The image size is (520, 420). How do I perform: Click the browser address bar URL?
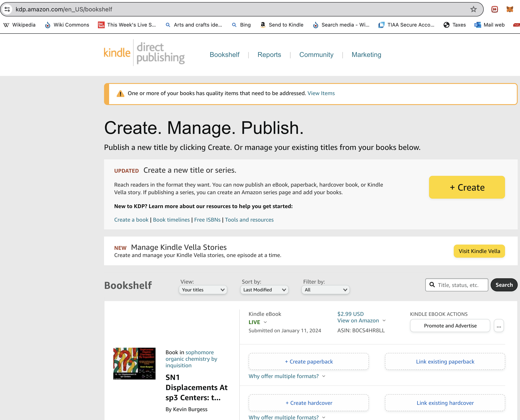(64, 9)
